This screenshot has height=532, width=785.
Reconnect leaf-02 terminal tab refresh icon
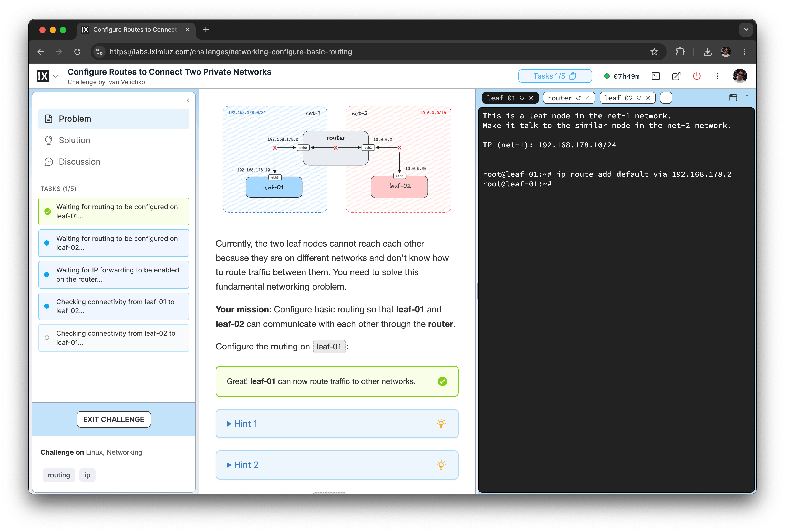(x=639, y=98)
